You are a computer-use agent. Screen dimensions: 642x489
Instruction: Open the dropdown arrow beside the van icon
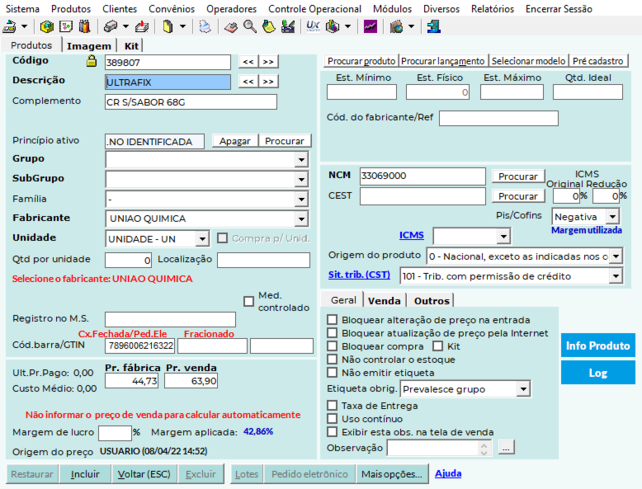125,27
